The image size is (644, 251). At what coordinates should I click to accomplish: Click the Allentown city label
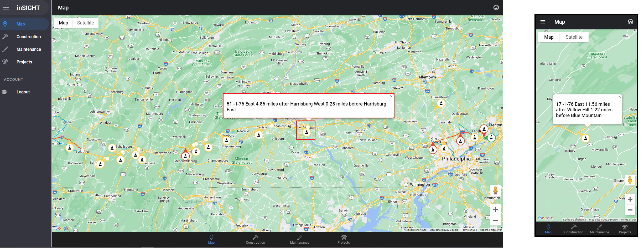[427, 77]
